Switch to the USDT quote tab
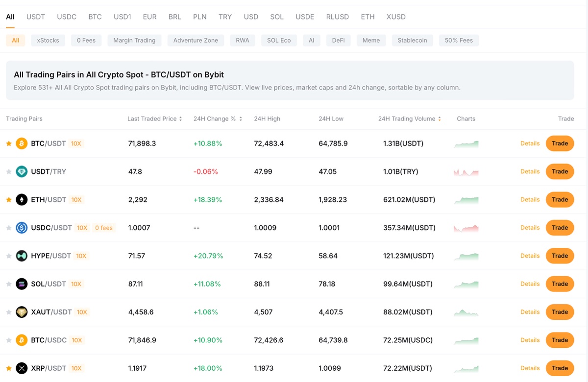588x382 pixels. (x=36, y=17)
